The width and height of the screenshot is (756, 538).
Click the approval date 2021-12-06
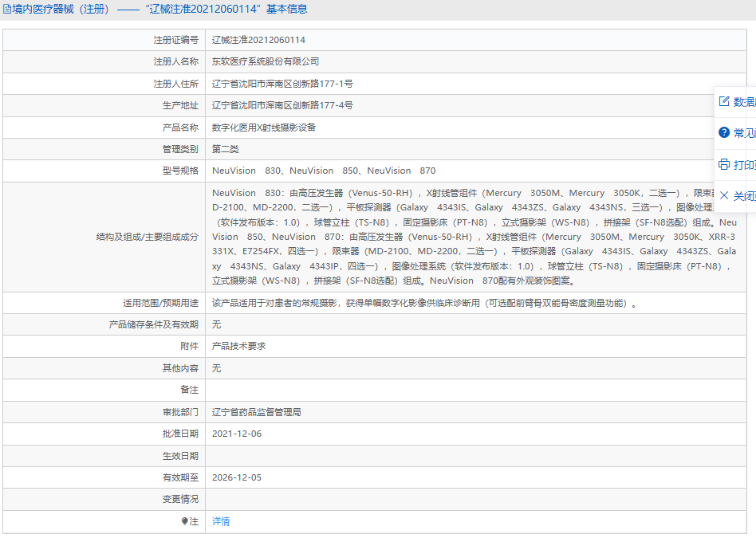click(x=237, y=434)
